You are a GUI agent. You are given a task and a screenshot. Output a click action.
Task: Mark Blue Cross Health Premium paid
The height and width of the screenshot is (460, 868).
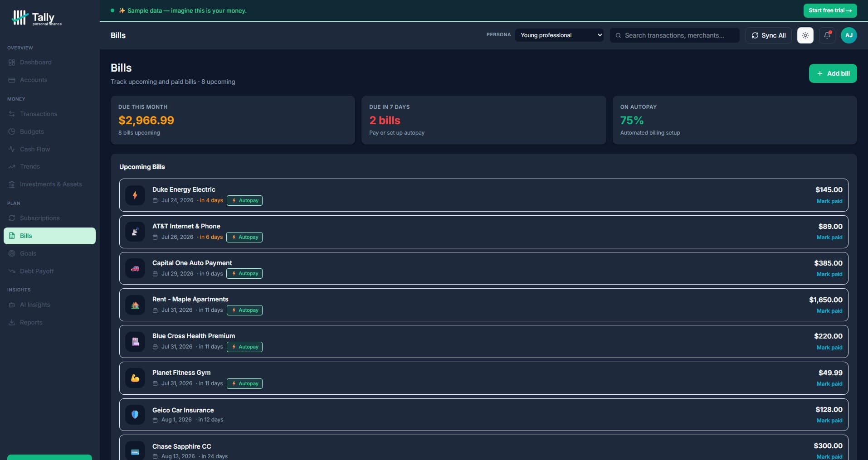coord(829,348)
